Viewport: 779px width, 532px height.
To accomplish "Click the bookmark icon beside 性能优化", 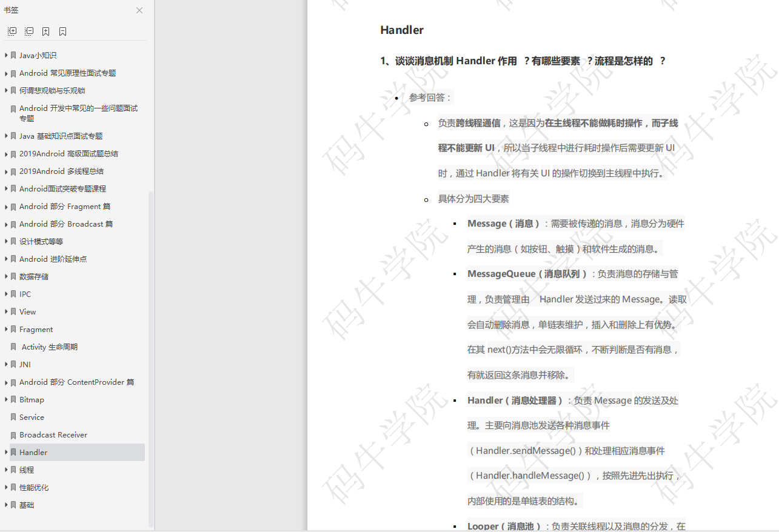I will (13, 487).
